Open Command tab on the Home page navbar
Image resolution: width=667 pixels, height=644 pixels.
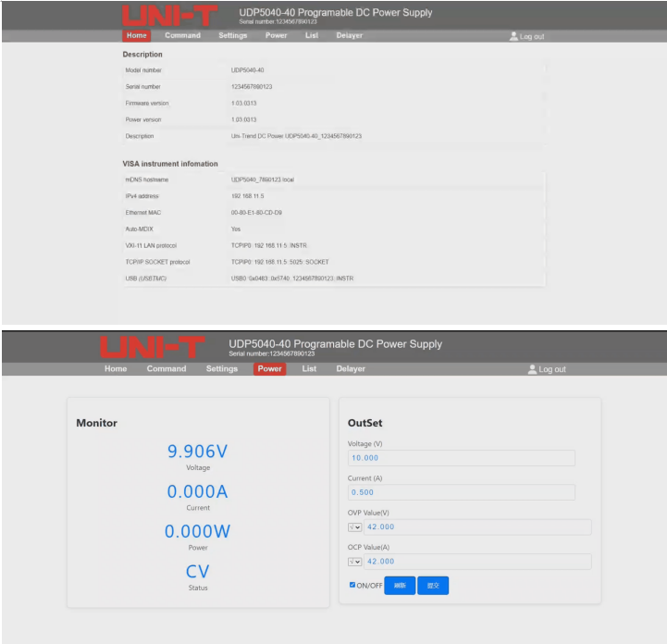point(182,36)
